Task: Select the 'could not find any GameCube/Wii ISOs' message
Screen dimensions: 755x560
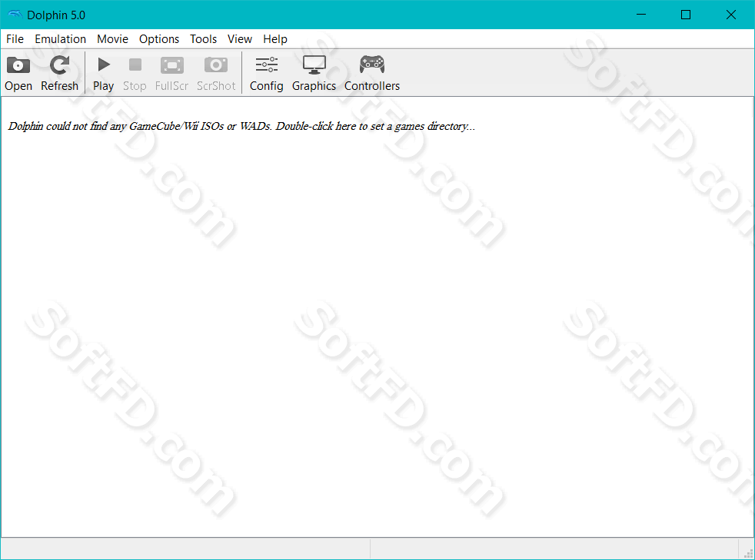Action: [x=241, y=126]
